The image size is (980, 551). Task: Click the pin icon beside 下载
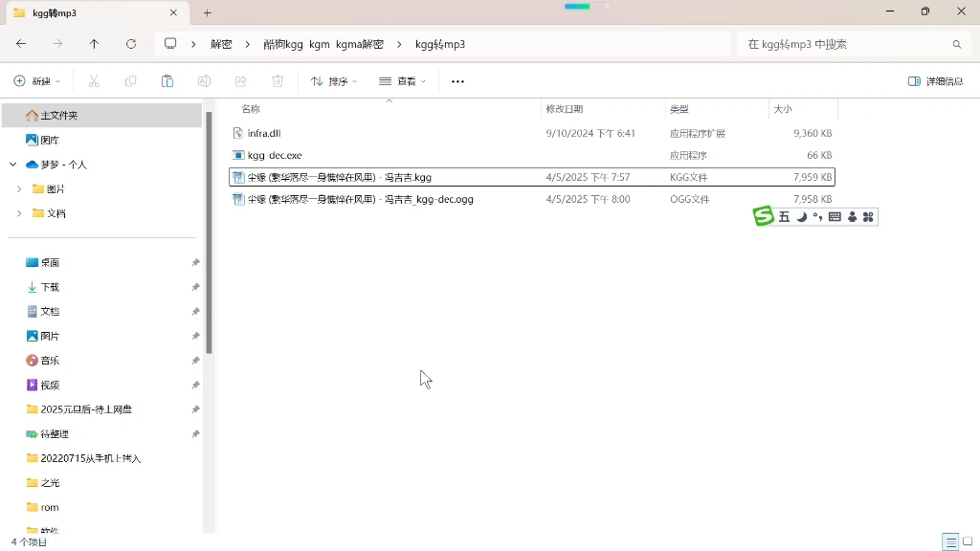pos(195,287)
